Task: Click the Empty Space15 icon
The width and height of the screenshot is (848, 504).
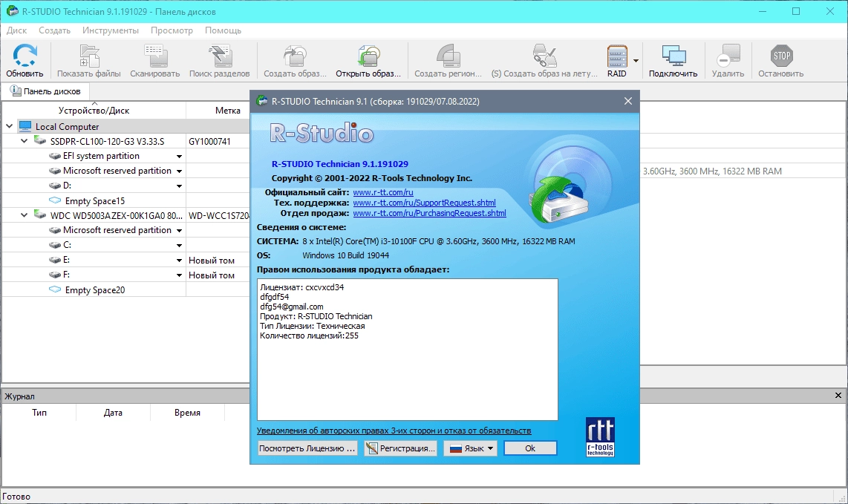Action: [55, 200]
